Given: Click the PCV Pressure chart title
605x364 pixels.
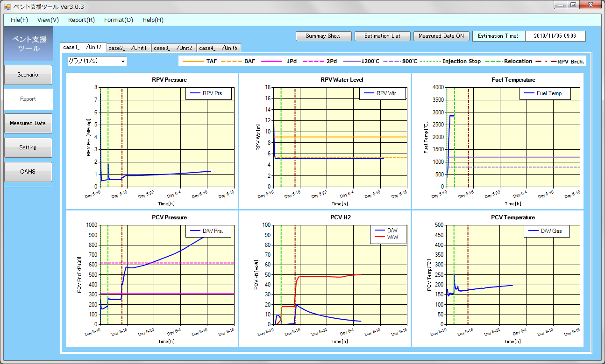Looking at the screenshot, I should (x=169, y=217).
